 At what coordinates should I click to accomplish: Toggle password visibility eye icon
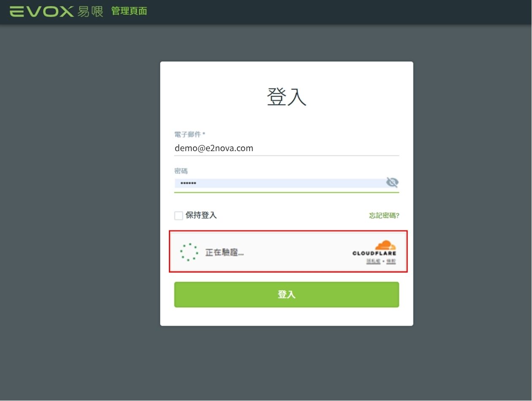[392, 182]
